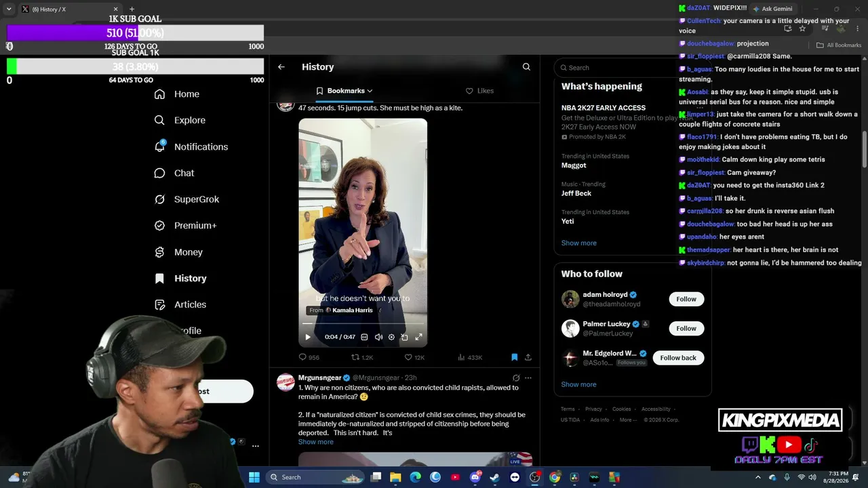Open the Windows Start menu
The height and width of the screenshot is (488, 868).
(x=254, y=477)
